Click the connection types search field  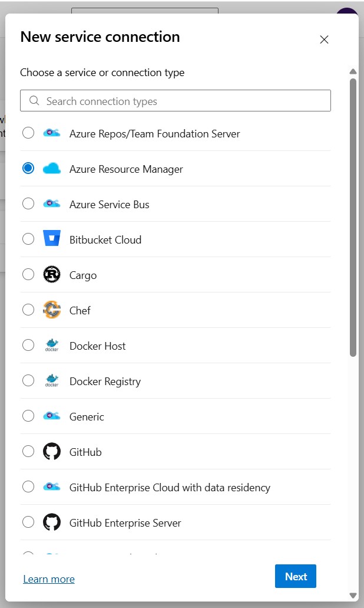click(176, 100)
